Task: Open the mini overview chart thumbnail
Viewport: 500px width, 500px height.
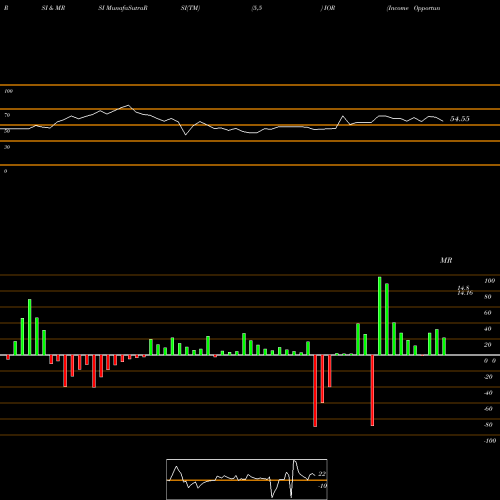Action: pos(247,479)
